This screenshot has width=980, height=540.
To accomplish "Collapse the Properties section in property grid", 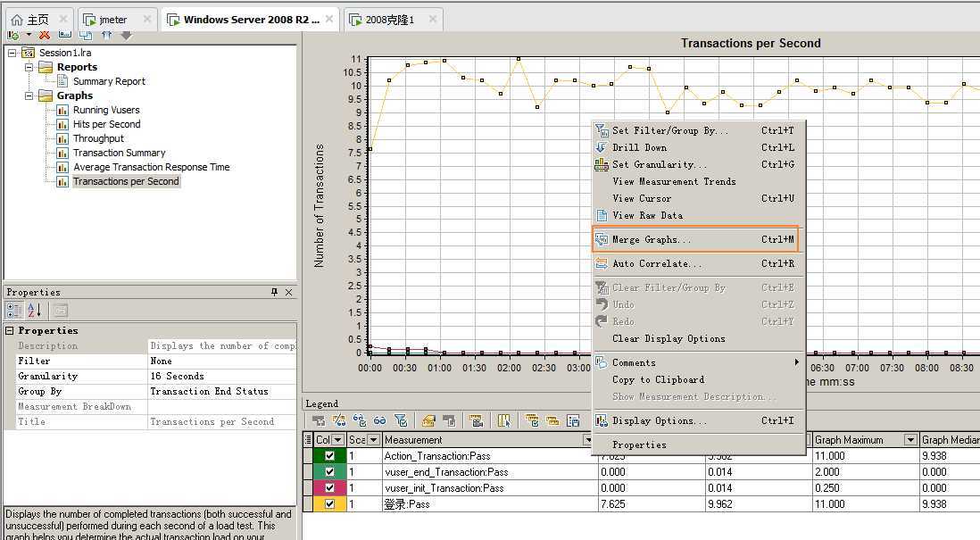I will tap(10, 330).
